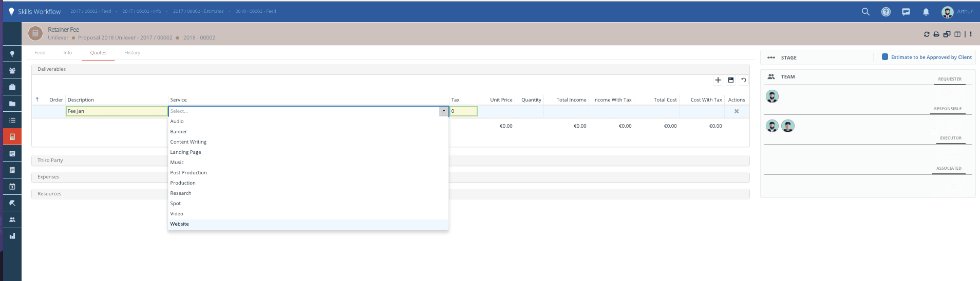
Task: Choose Website from the service list
Action: point(180,224)
